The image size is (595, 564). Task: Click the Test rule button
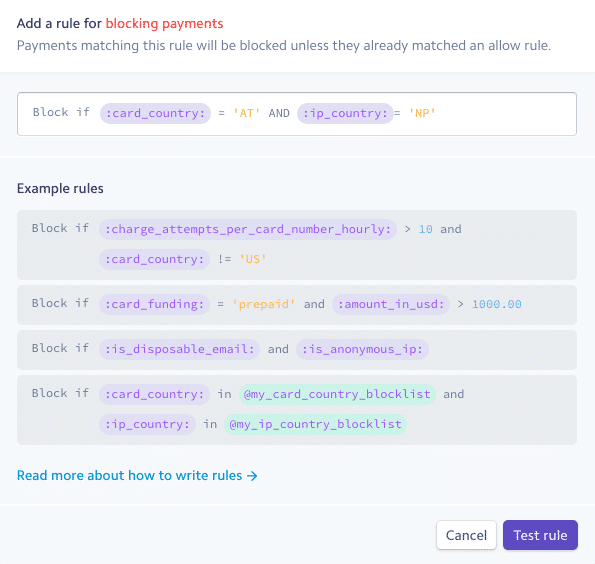tap(540, 535)
